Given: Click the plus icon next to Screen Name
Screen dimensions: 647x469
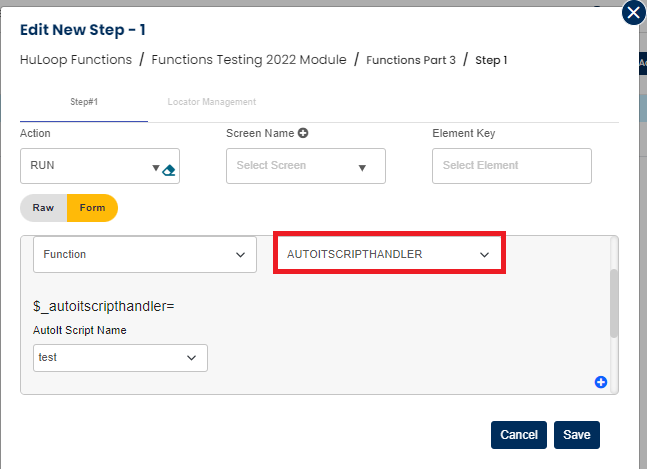Looking at the screenshot, I should 302,133.
